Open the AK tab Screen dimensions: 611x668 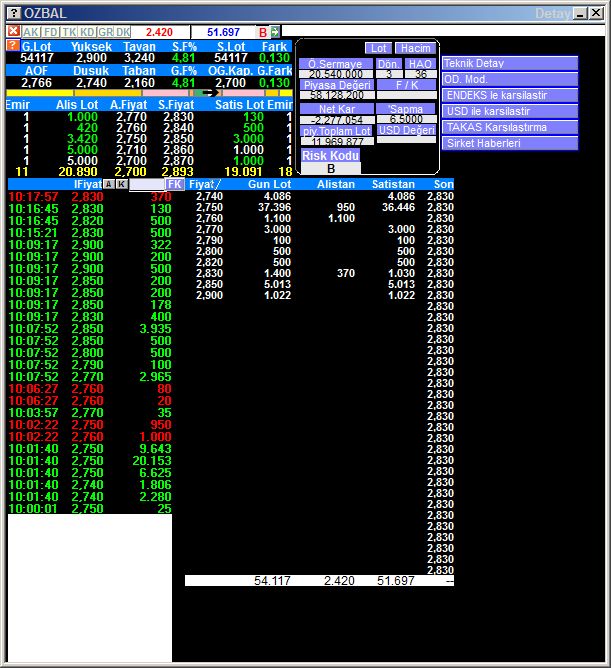(x=31, y=32)
